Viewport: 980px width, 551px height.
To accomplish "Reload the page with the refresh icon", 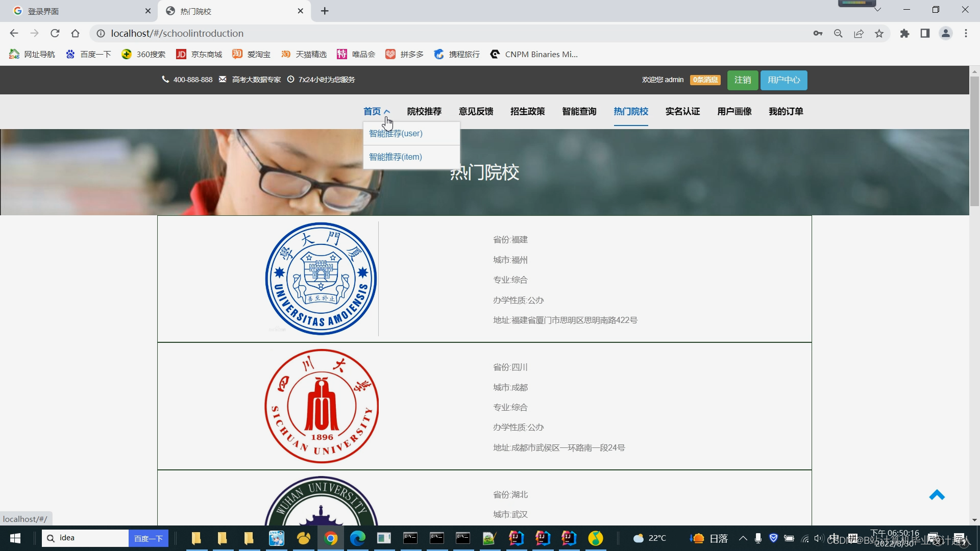I will [55, 33].
